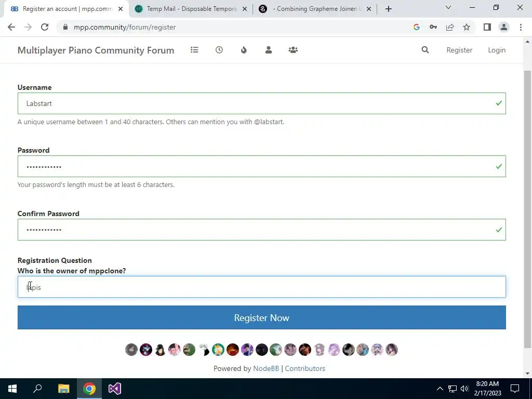Open the Contributors link in the footer
This screenshot has width=532, height=399.
click(x=305, y=368)
